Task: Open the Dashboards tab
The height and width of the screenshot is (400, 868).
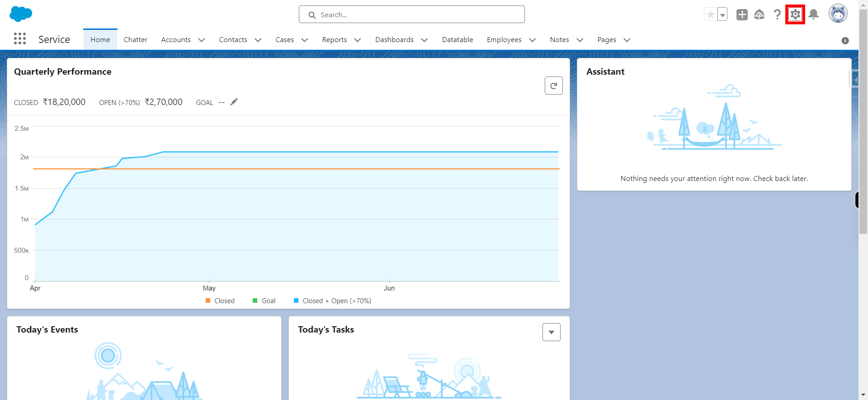Action: pyautogui.click(x=394, y=40)
